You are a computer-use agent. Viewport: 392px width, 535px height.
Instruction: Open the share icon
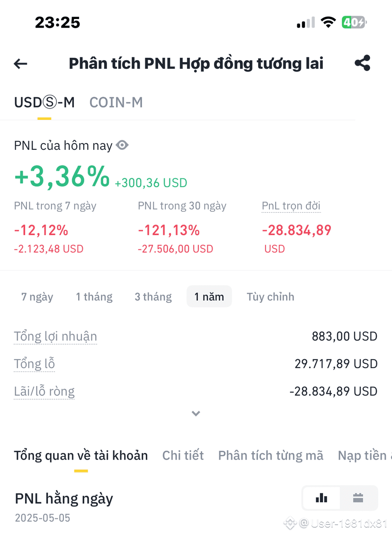coord(362,63)
